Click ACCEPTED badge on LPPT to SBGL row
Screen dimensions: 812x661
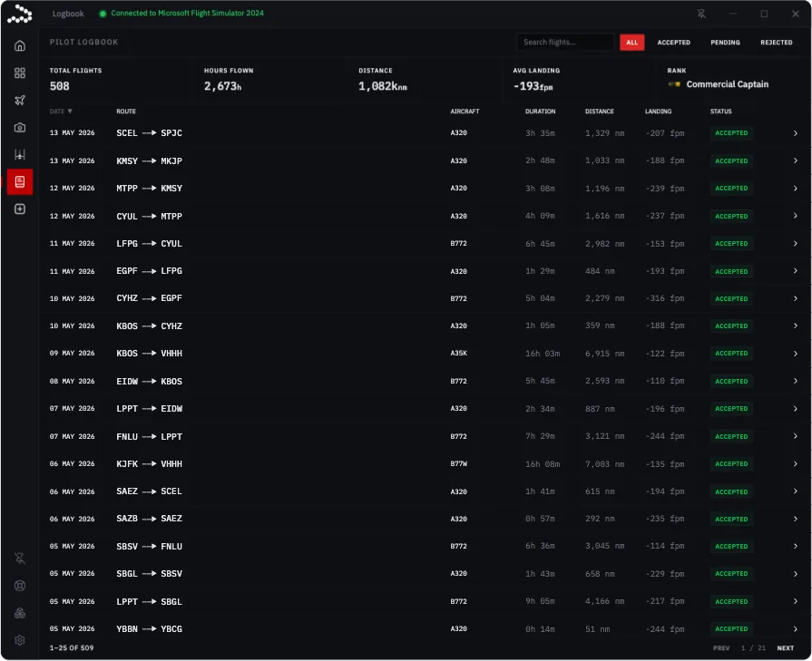731,601
